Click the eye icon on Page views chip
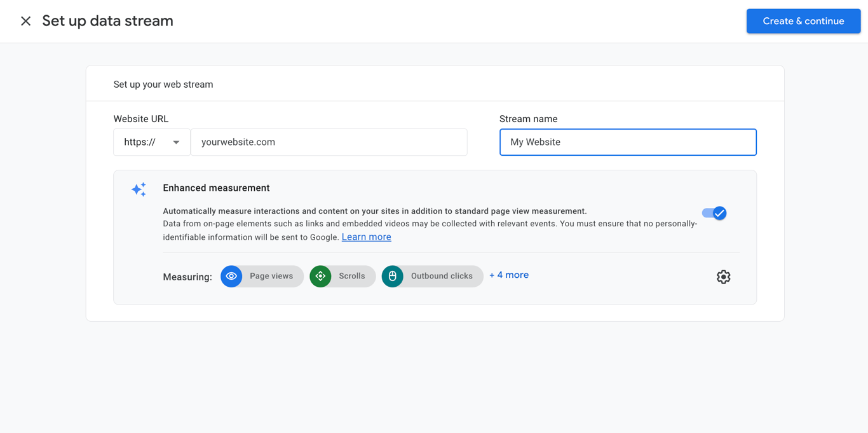868x433 pixels. (231, 276)
